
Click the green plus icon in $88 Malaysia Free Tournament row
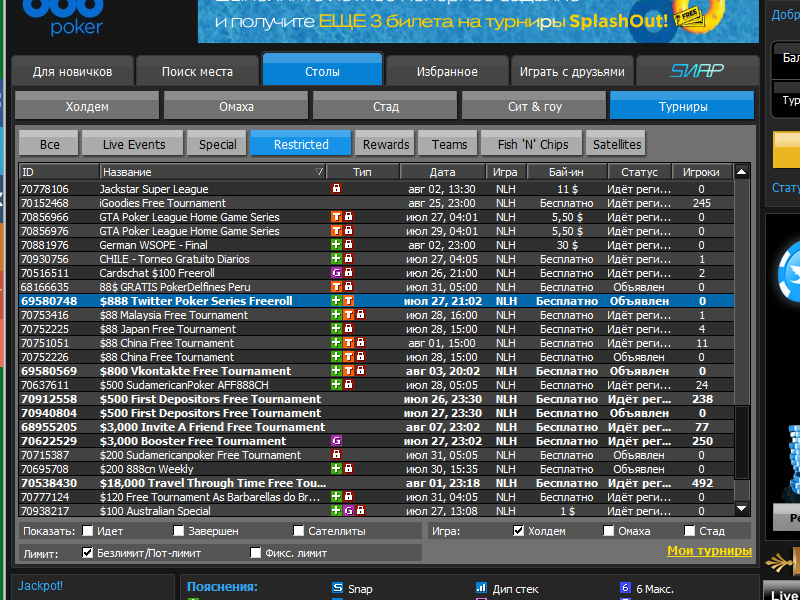[x=336, y=314]
